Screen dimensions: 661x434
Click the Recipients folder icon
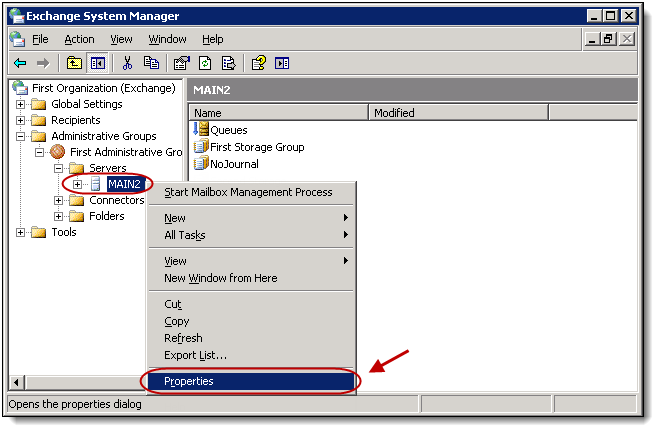click(38, 120)
